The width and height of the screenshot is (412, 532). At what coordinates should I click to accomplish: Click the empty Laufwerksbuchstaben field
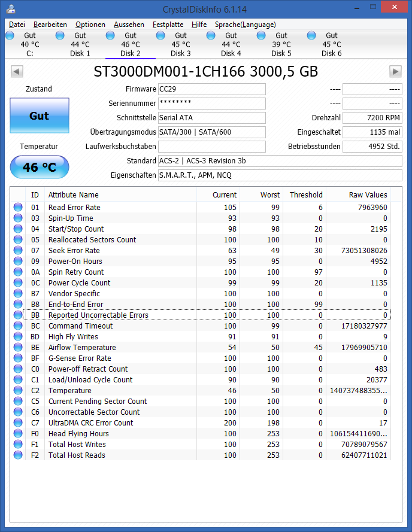click(x=212, y=147)
